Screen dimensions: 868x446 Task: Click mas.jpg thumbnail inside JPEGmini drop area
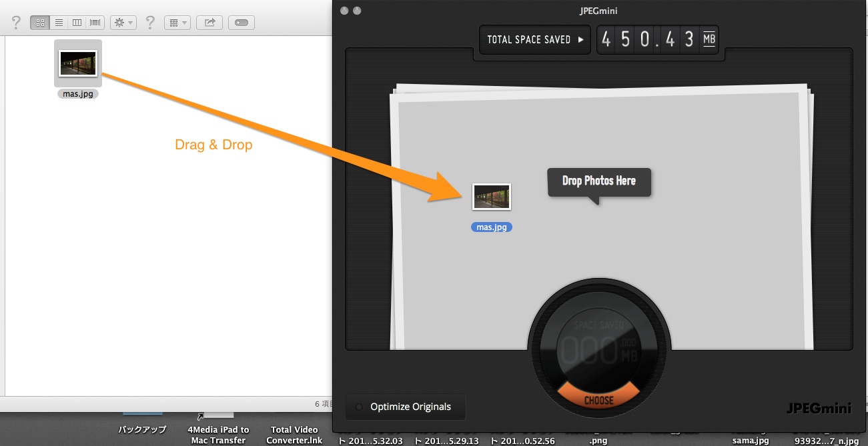(x=492, y=198)
